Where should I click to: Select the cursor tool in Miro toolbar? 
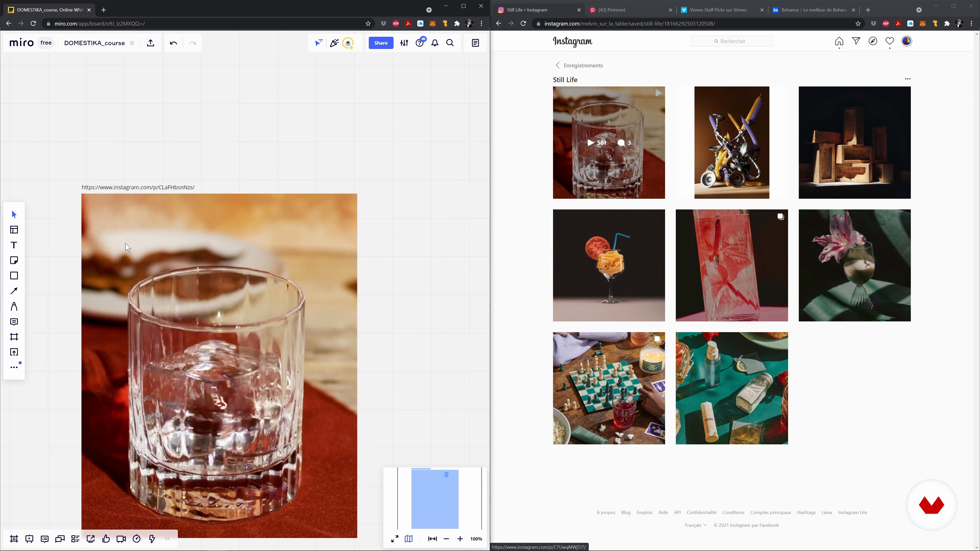[14, 215]
